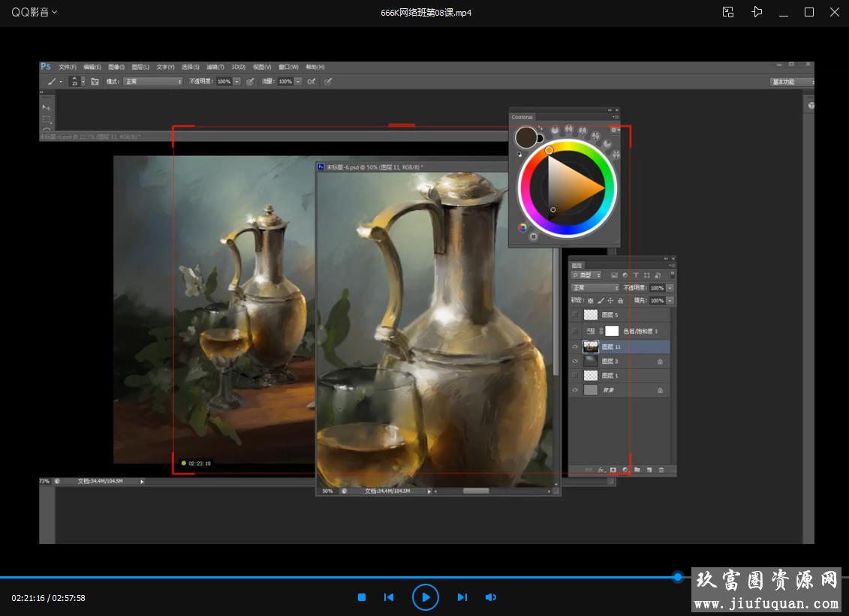Jump to the previous video icon
849x616 pixels.
point(389,597)
